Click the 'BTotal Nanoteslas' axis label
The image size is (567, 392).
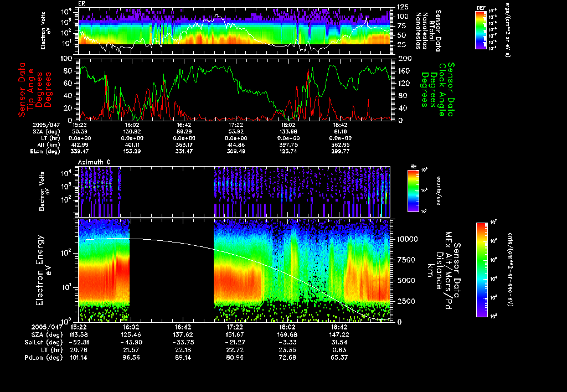(432, 30)
